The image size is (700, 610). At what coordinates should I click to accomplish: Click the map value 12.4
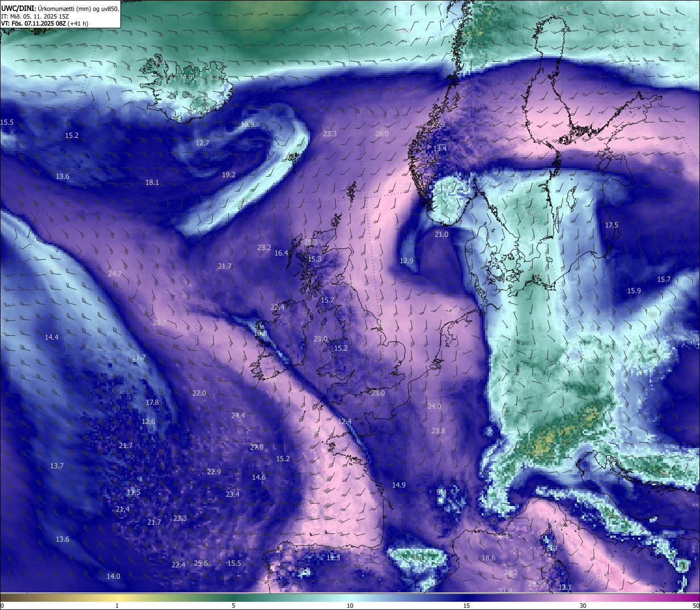[x=345, y=421]
